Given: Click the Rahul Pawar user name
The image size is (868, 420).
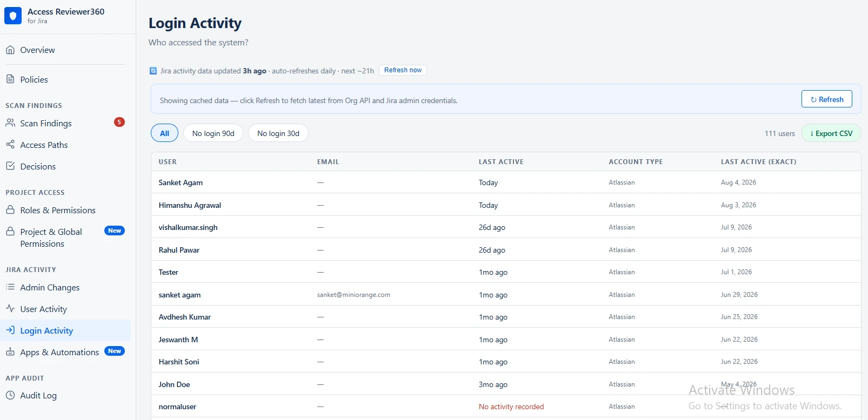Looking at the screenshot, I should click(x=179, y=250).
